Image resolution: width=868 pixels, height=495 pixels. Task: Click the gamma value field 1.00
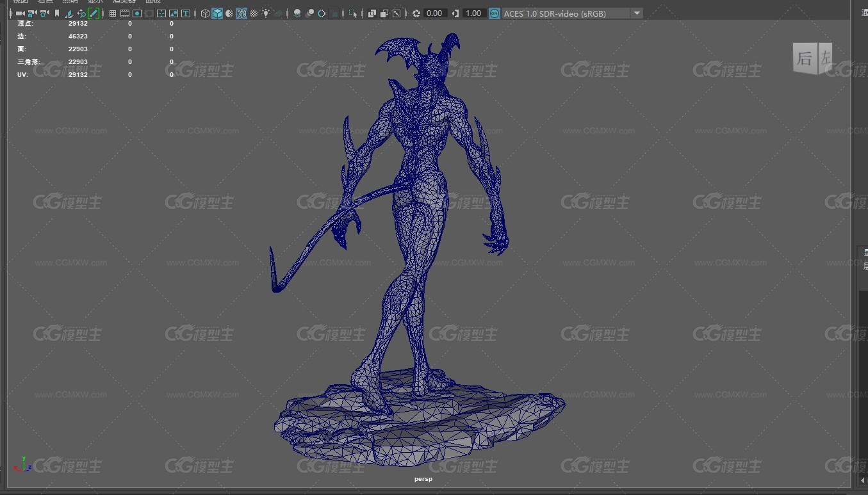473,13
